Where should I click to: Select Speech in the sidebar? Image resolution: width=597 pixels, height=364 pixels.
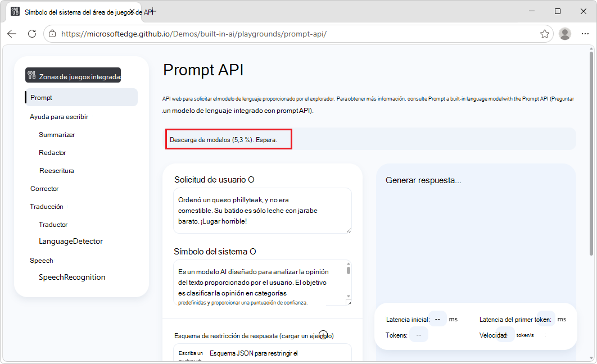coord(42,261)
